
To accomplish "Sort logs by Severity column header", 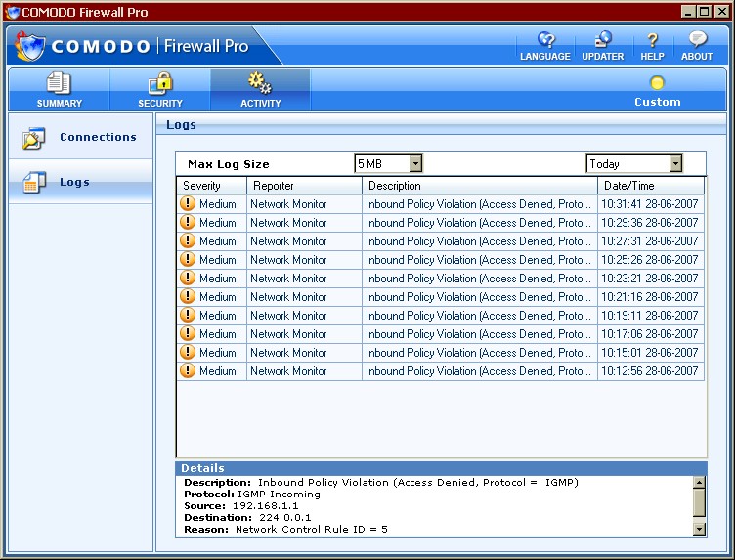I will (x=211, y=186).
